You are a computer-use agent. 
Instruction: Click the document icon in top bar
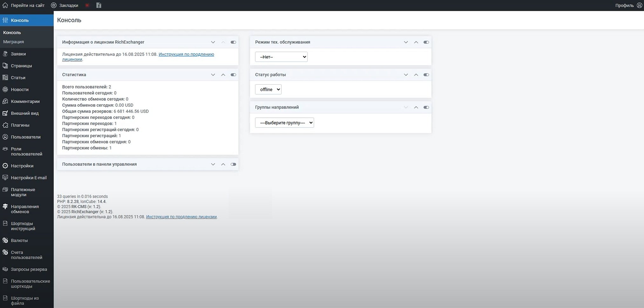[x=99, y=5]
